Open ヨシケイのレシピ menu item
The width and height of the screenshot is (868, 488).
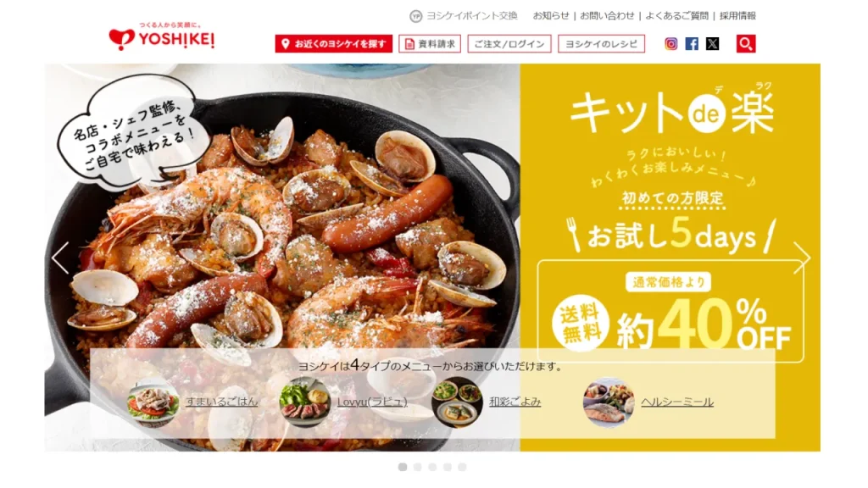(x=601, y=44)
